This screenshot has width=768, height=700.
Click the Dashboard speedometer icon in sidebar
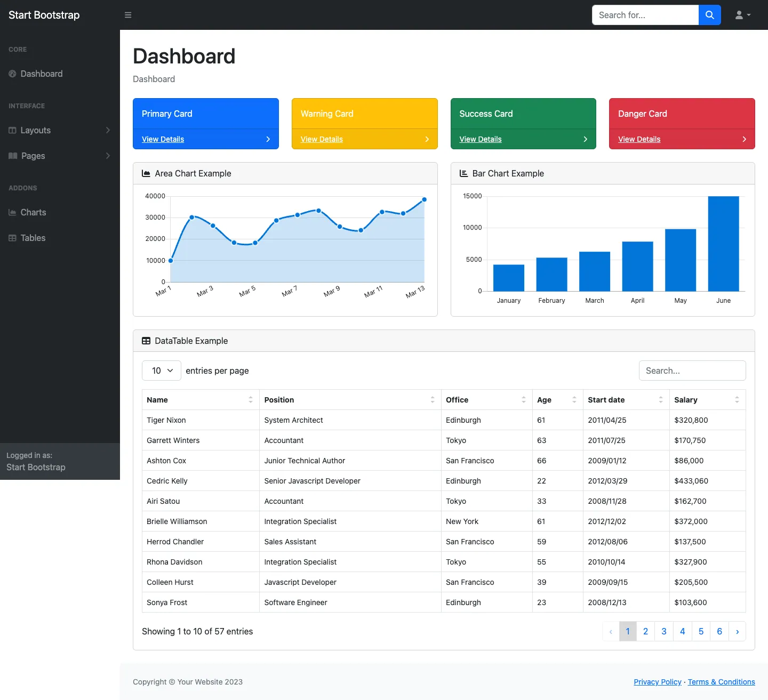pos(12,74)
